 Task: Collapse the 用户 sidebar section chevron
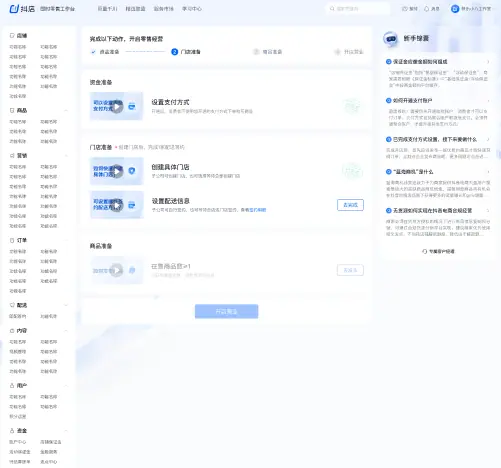coord(66,385)
